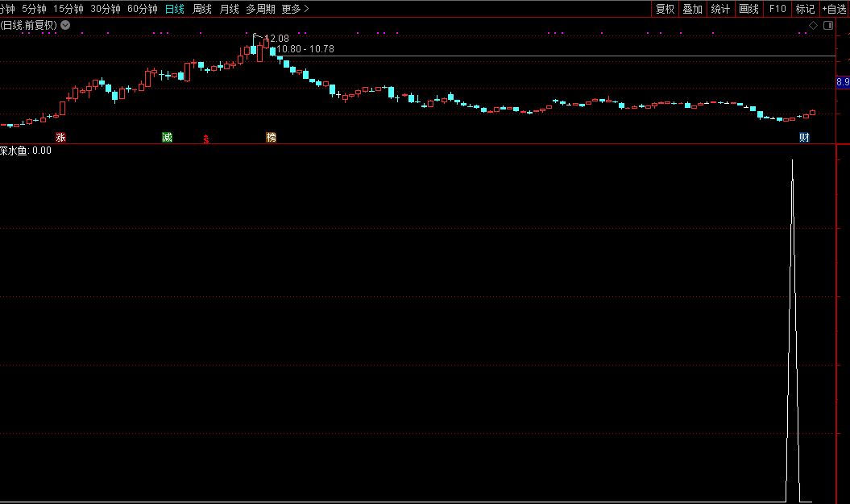This screenshot has height=504, width=850.
Task: Click the +自选 add to watchlist button
Action: point(834,9)
